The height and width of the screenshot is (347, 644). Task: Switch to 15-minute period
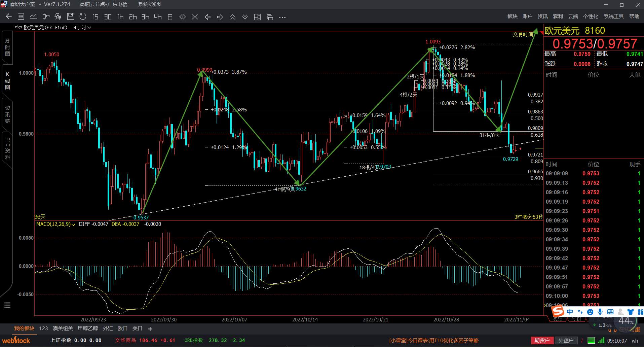96,16
